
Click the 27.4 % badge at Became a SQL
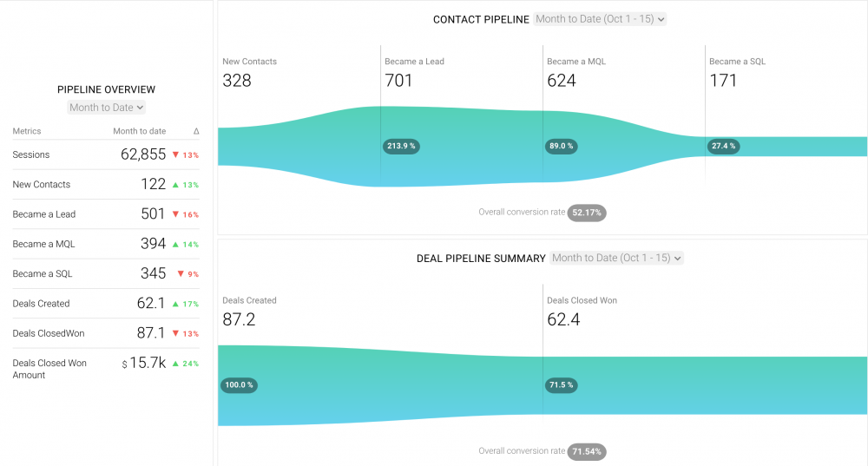(723, 147)
